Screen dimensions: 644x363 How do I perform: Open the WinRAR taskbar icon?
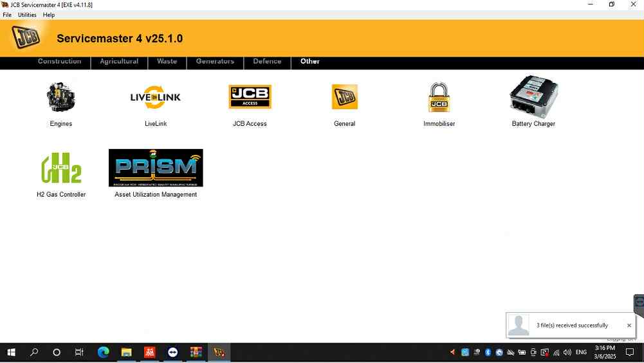point(196,352)
